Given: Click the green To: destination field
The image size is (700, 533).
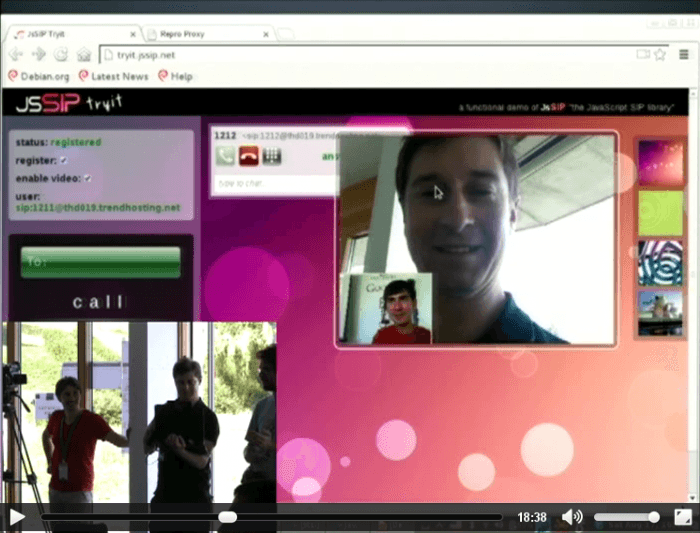Looking at the screenshot, I should pos(100,262).
